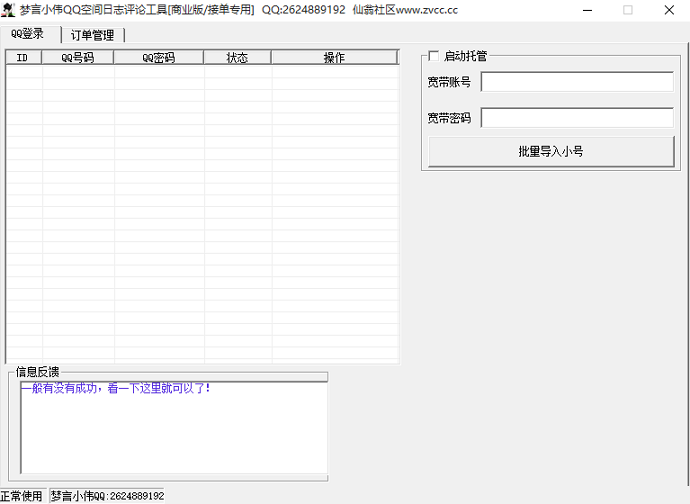Viewport: 690px width, 504px height.
Task: Click the blue feedback message line
Action: click(x=116, y=388)
